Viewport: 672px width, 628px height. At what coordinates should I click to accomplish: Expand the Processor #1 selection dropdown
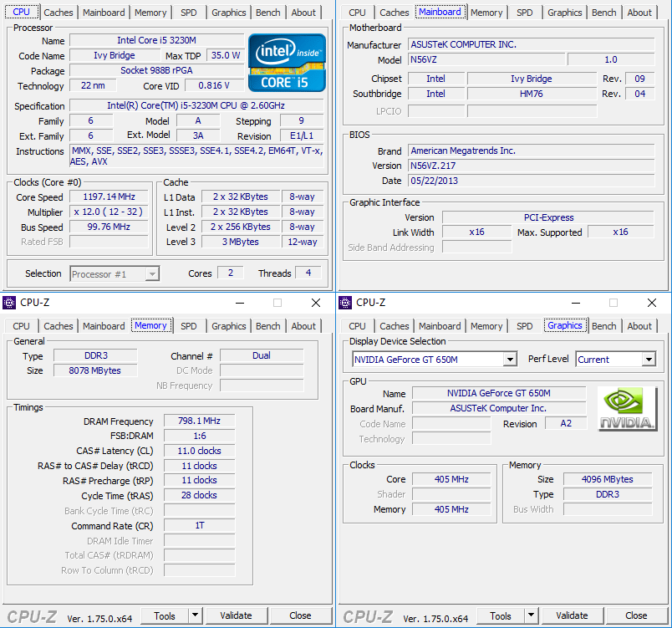151,273
